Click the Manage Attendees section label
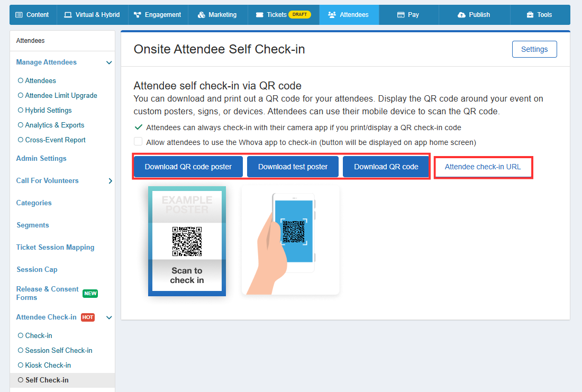The height and width of the screenshot is (392, 582). 47,62
